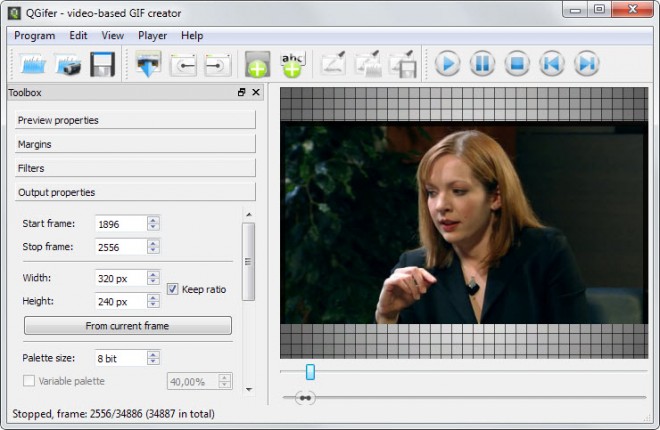Screen dimensions: 660x430
Task: Decrease Width value with down arrow
Action: point(153,281)
